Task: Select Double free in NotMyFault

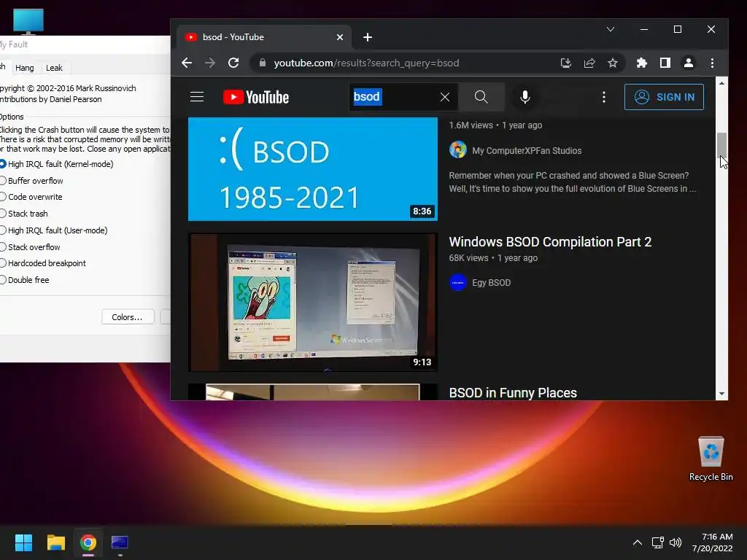Action: coord(25,279)
